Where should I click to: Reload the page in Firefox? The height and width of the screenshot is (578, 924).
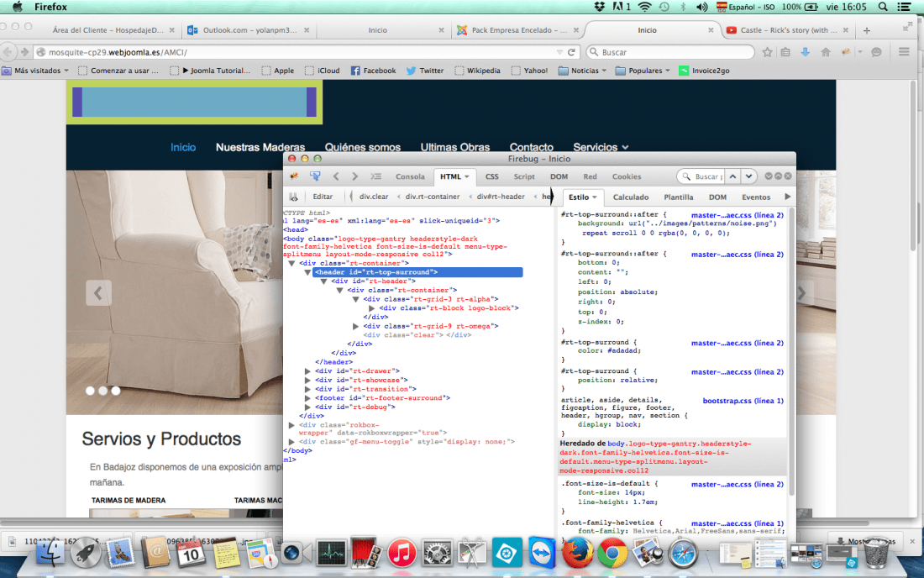571,52
